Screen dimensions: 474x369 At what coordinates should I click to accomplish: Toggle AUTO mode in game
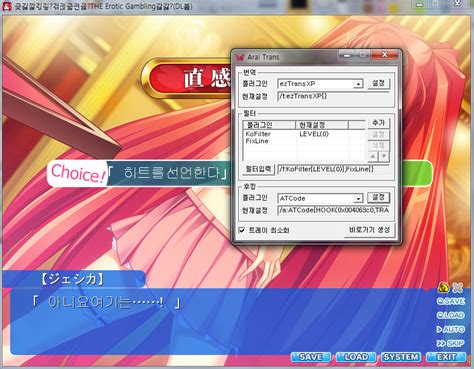(451, 329)
